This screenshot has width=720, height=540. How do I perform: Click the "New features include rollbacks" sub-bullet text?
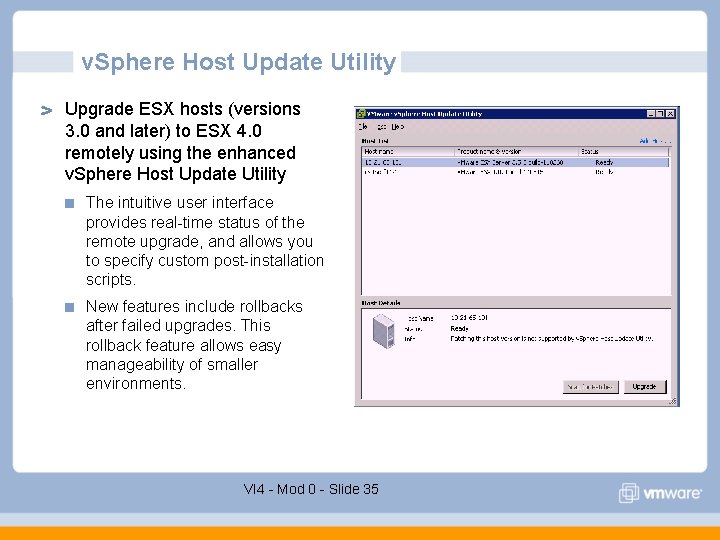pos(194,344)
